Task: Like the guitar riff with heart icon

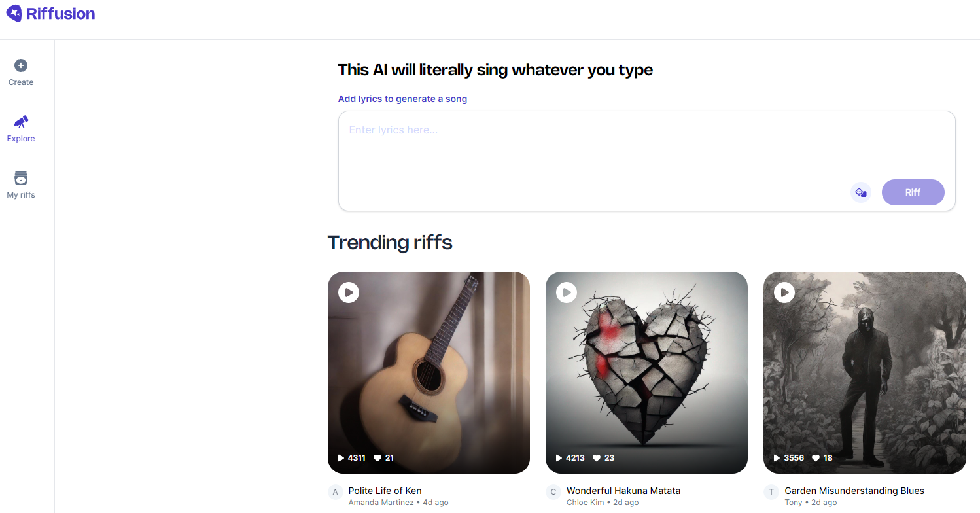Action: [x=377, y=458]
